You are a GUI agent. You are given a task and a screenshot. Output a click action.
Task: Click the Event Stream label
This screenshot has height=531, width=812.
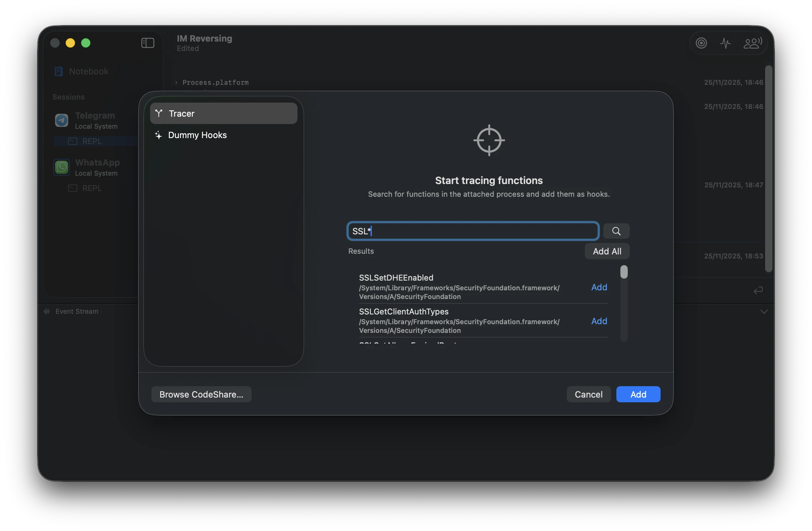(77, 311)
